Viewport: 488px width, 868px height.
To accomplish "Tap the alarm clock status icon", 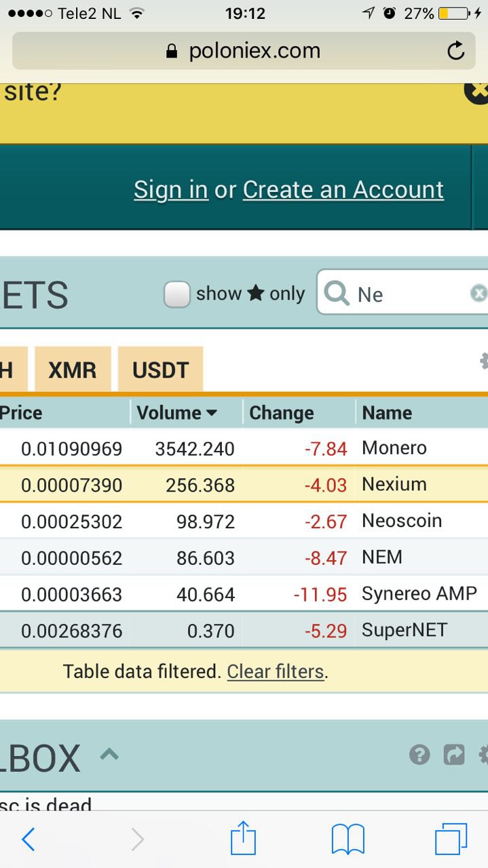I will (389, 13).
